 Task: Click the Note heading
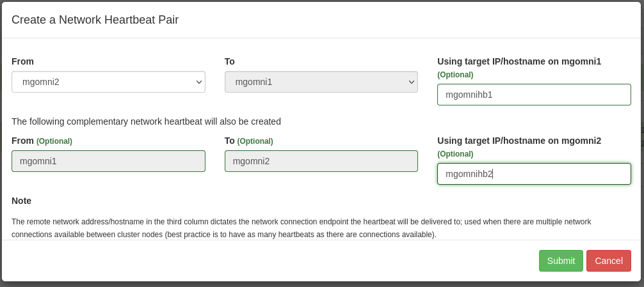point(21,201)
